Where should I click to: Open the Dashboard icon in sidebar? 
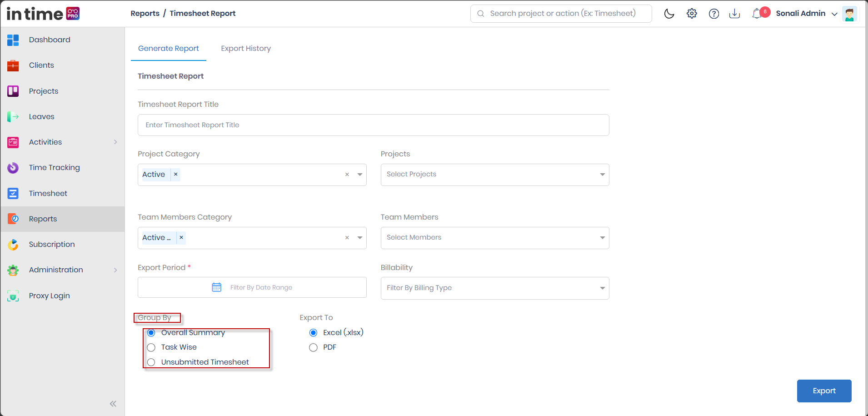tap(13, 40)
